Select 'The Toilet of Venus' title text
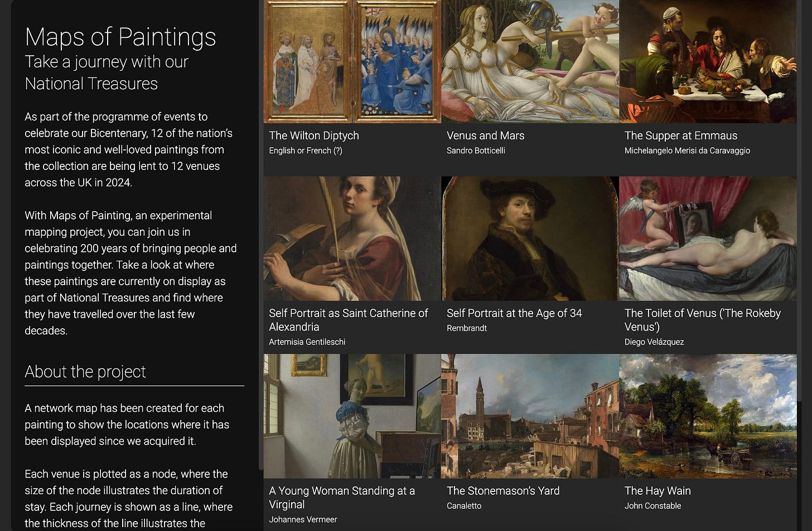Image resolution: width=812 pixels, height=531 pixels. (702, 320)
